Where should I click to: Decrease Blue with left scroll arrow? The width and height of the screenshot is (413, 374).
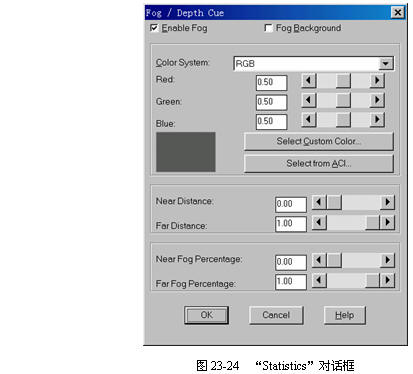coord(308,120)
